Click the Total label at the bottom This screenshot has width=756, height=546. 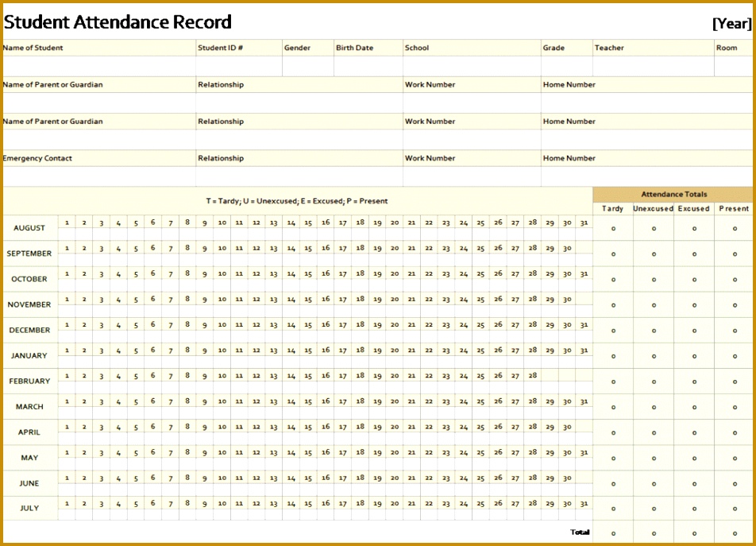(580, 532)
